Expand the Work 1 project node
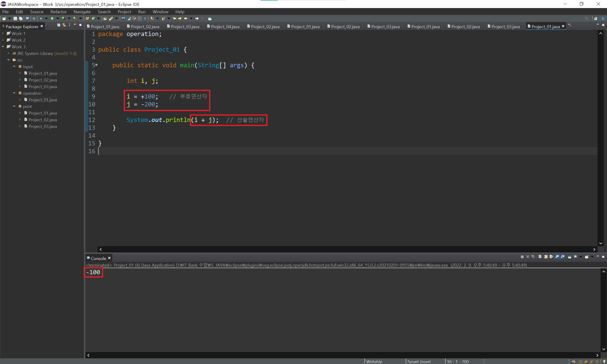This screenshot has width=607, height=364. tap(3, 33)
